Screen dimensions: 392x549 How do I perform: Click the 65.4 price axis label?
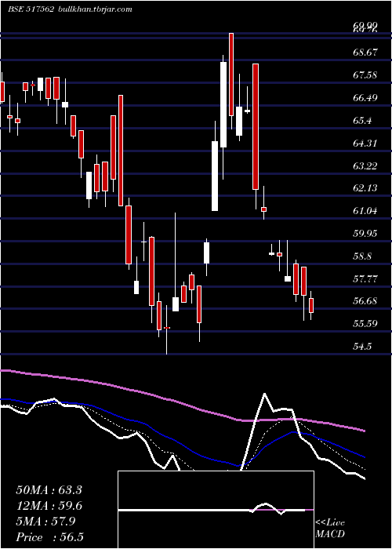[362, 121]
